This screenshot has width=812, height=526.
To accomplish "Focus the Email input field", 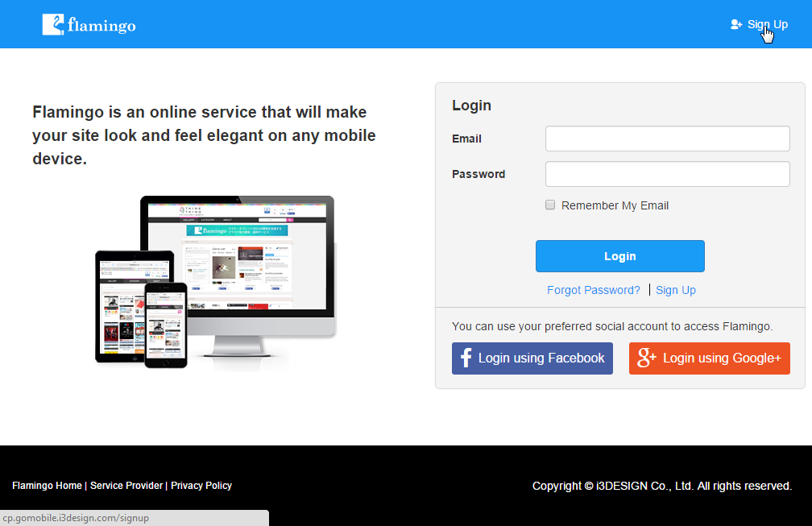I will 667,139.
